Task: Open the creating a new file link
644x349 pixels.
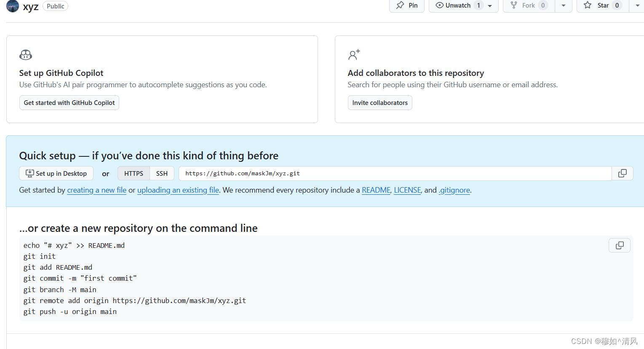Action: click(97, 190)
